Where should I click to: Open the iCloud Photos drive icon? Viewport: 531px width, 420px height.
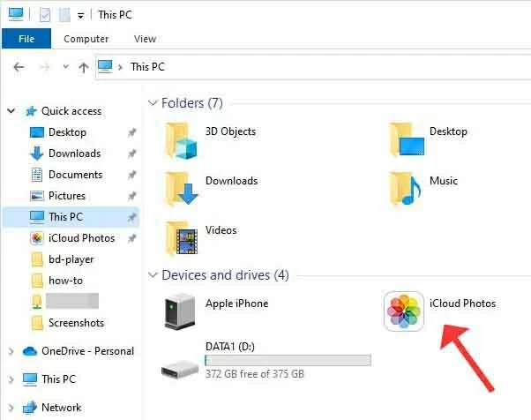click(x=404, y=312)
